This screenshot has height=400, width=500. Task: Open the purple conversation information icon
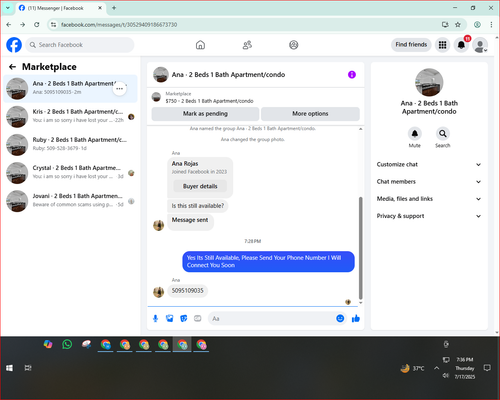click(x=352, y=75)
